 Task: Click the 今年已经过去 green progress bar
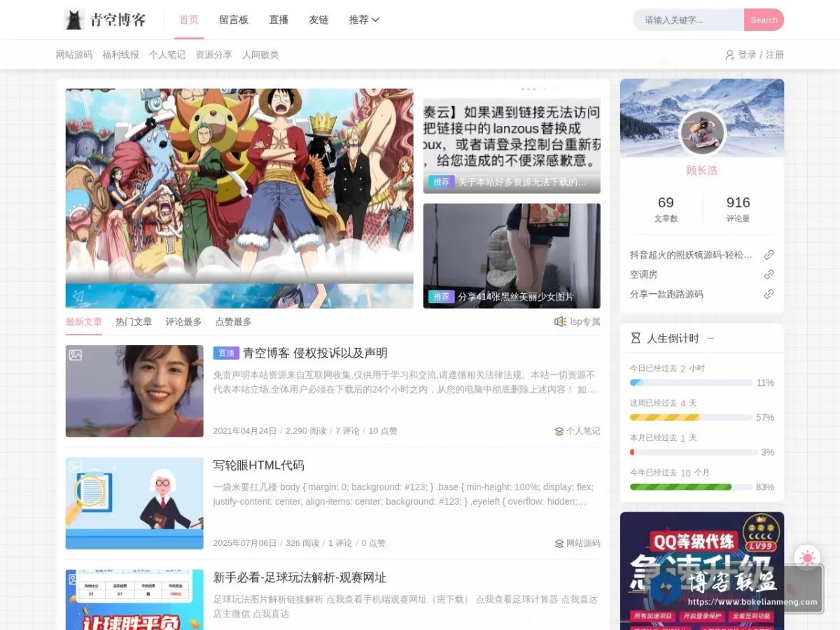[x=691, y=487]
